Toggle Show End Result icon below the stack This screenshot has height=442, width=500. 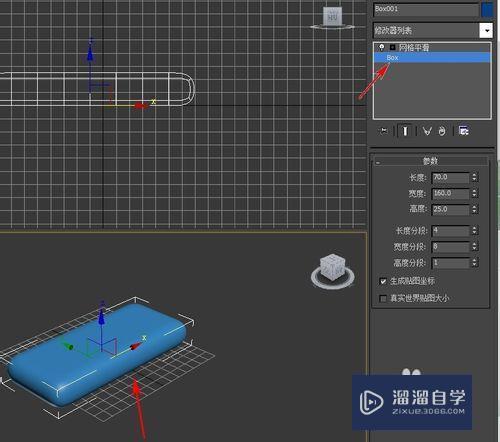(x=405, y=131)
